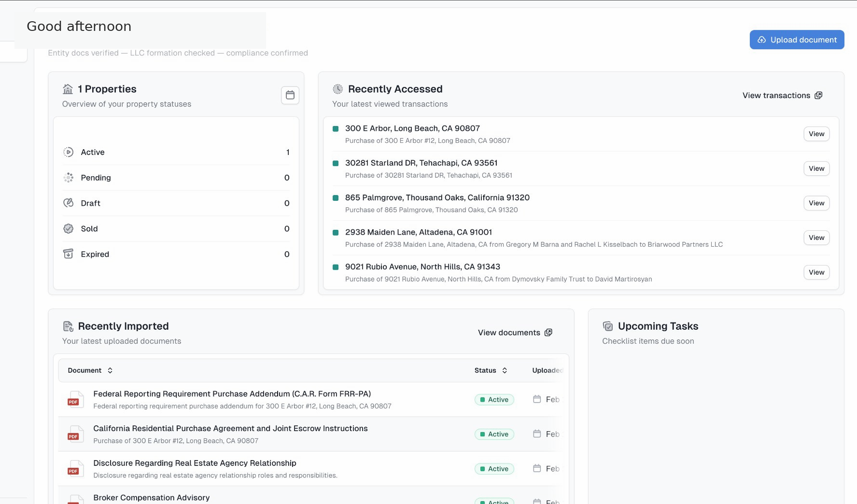
Task: Click the Active status badge for Disclosure document
Action: click(x=494, y=468)
